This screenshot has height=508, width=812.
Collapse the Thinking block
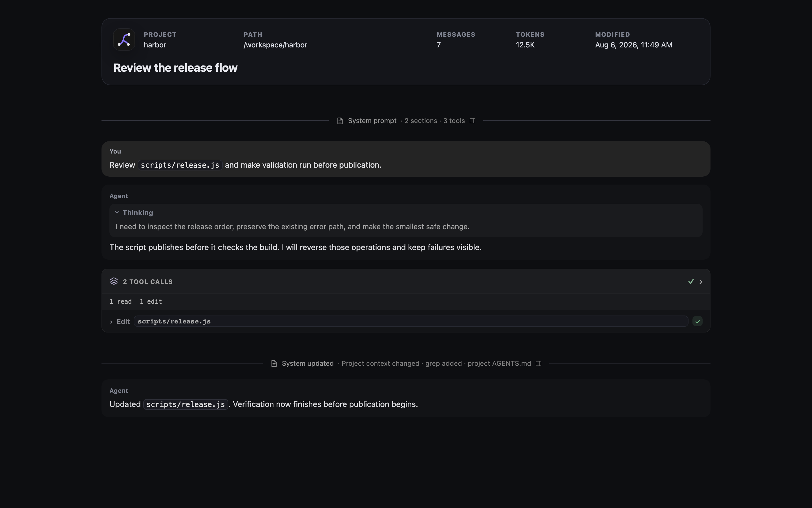click(117, 212)
